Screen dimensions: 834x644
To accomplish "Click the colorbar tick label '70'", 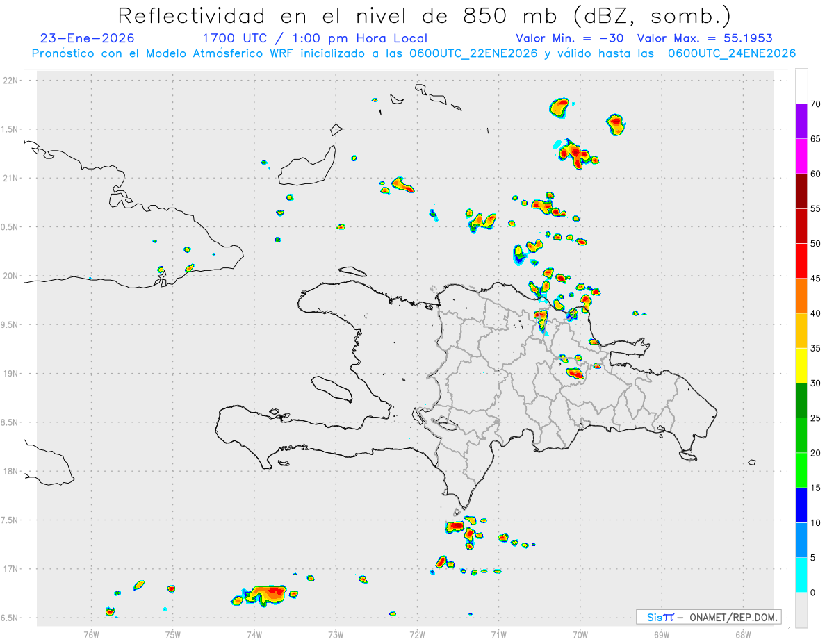I will click(816, 104).
